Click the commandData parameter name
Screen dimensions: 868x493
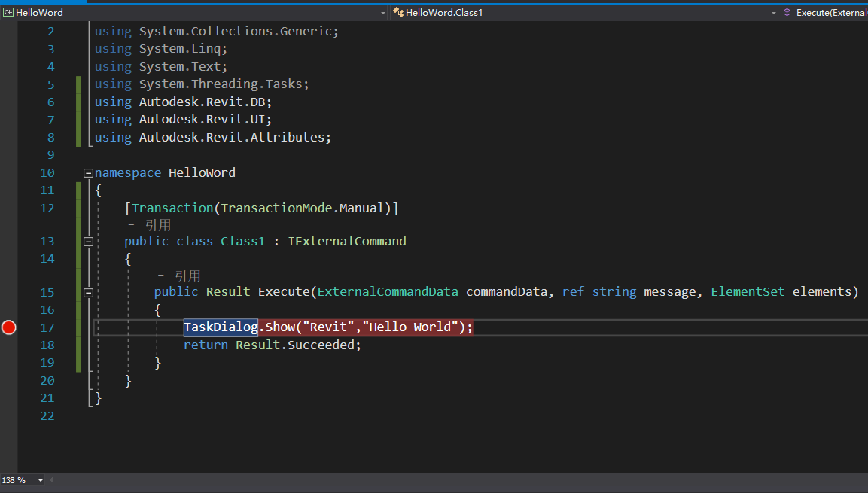tap(507, 291)
